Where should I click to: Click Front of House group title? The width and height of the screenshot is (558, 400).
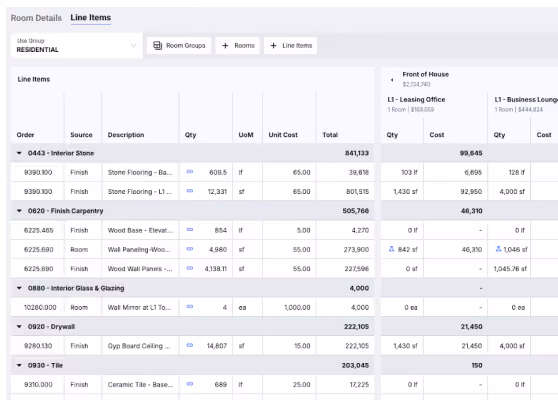[x=426, y=74]
